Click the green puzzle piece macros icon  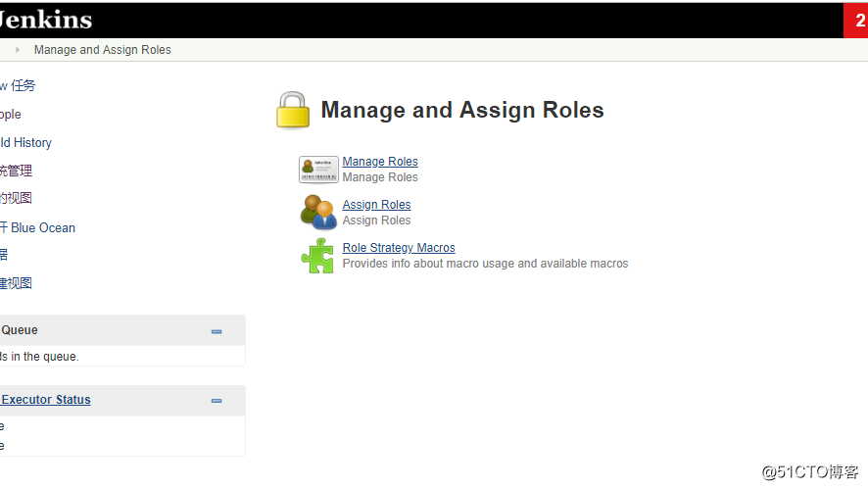(317, 255)
